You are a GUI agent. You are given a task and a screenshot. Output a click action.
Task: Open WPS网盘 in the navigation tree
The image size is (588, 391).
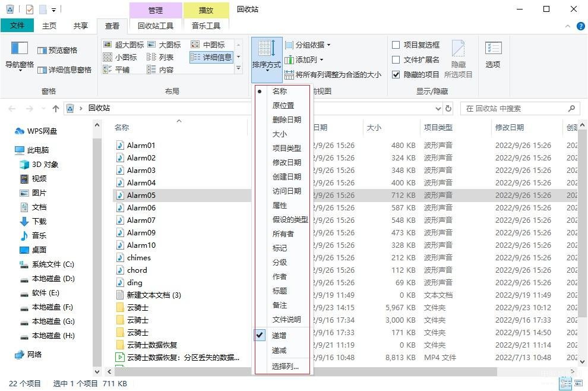coord(36,131)
